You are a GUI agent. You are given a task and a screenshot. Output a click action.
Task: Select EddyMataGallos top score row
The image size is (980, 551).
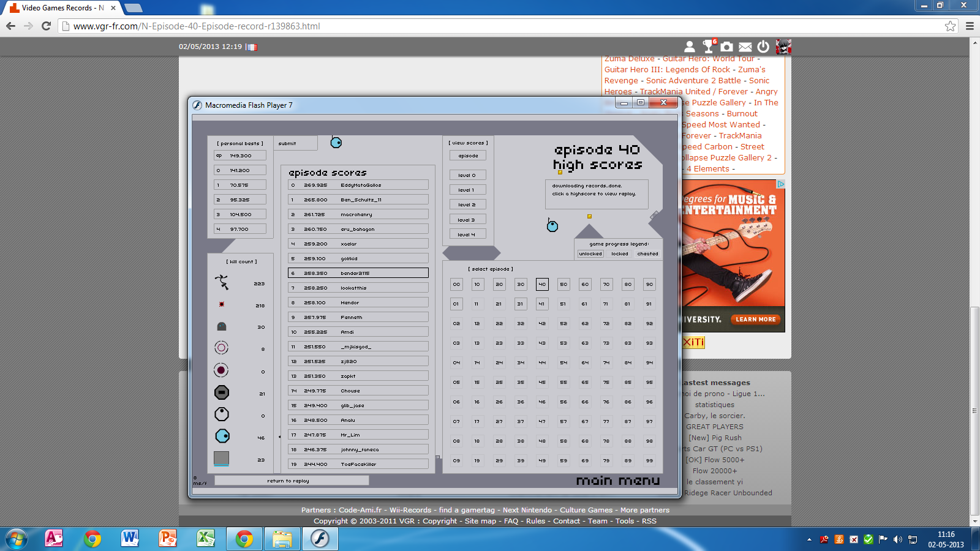[358, 185]
